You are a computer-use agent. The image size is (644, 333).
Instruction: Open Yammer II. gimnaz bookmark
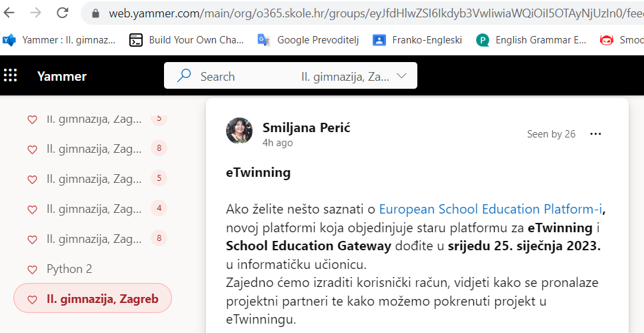60,40
